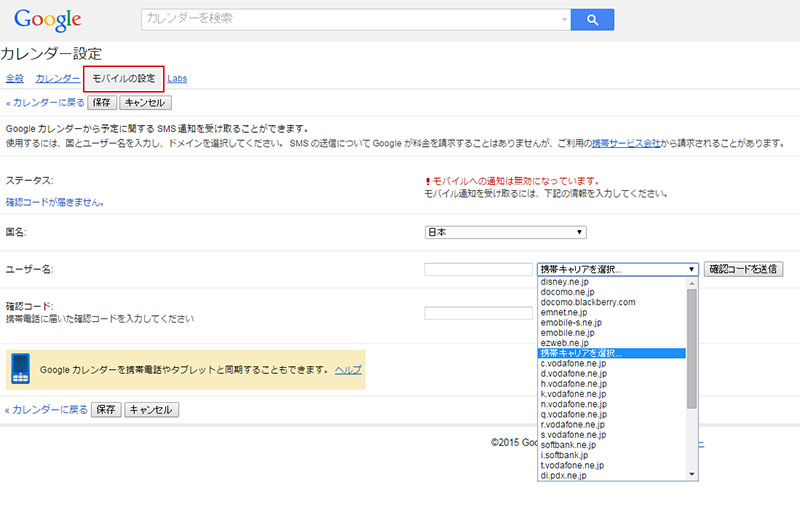Open the カレンダー settings tab
Image resolution: width=800 pixels, height=507 pixels.
point(58,79)
